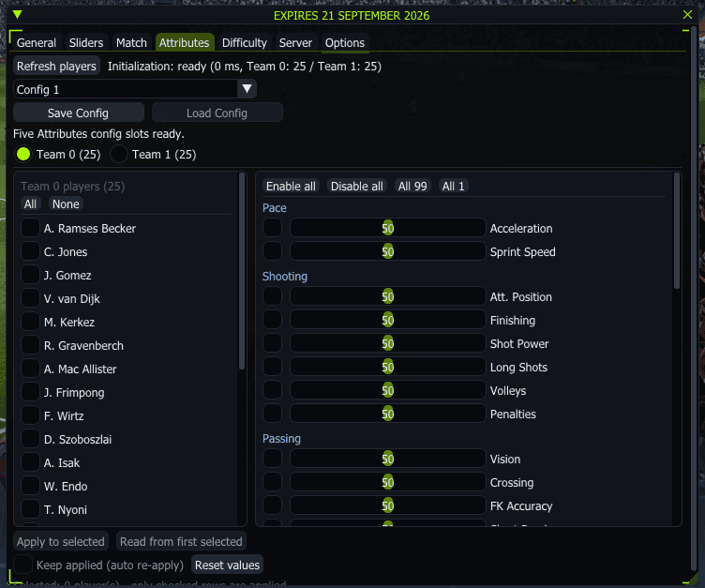The width and height of the screenshot is (705, 588).
Task: Click Read from first selected
Action: pos(181,541)
